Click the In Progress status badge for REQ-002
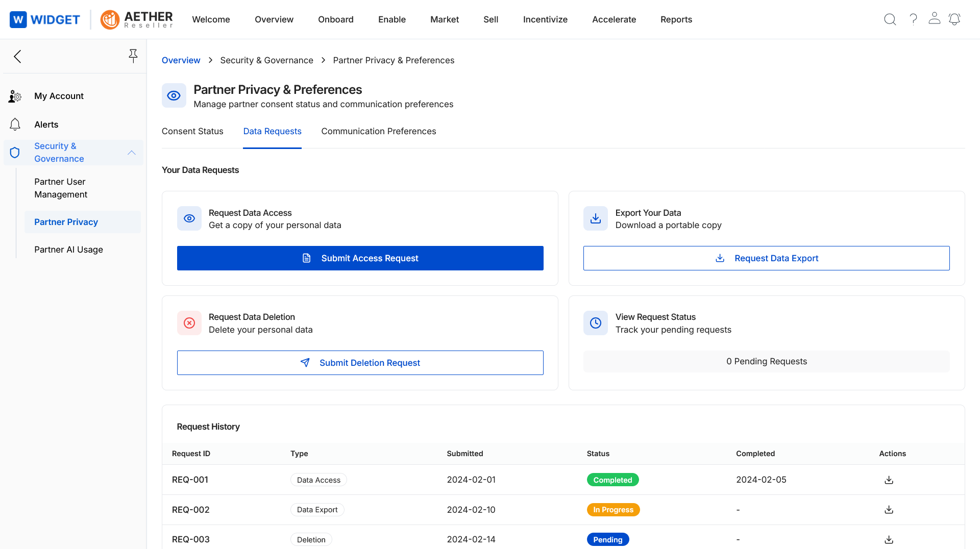The image size is (980, 549). click(613, 509)
